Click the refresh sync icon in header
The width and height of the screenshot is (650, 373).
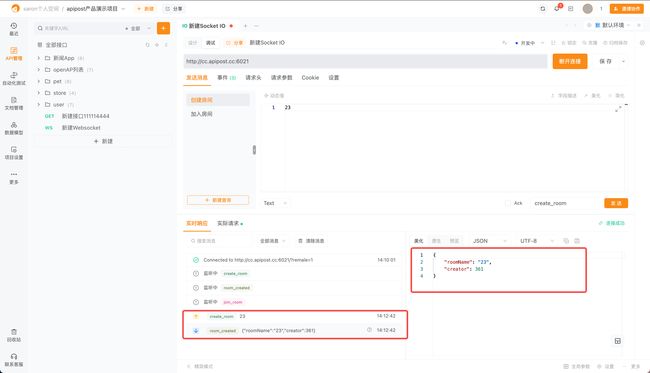tap(543, 9)
